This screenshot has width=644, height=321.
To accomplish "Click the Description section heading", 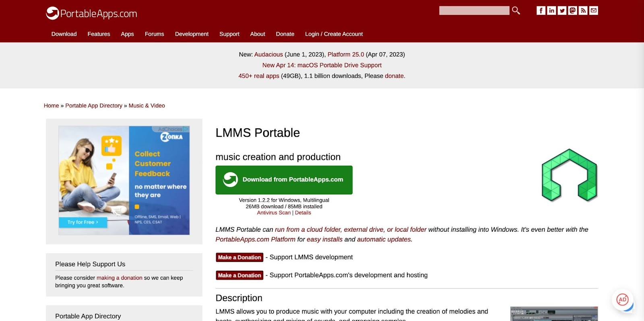I will pyautogui.click(x=239, y=298).
